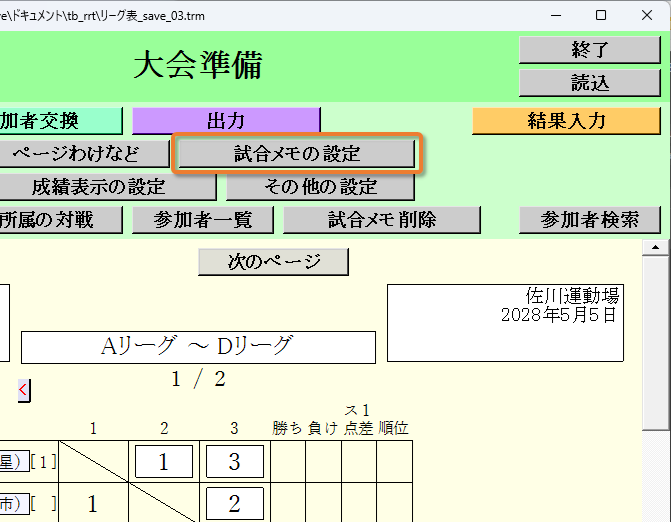The image size is (671, 522).
Task: Open 成績表示の設定
Action: (x=108, y=187)
